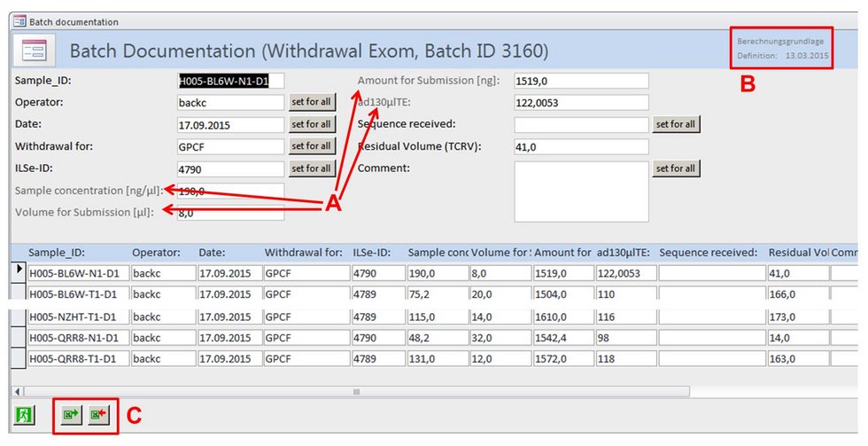868x446 pixels.
Task: Click amount cell 1610,0
Action: tap(563, 317)
